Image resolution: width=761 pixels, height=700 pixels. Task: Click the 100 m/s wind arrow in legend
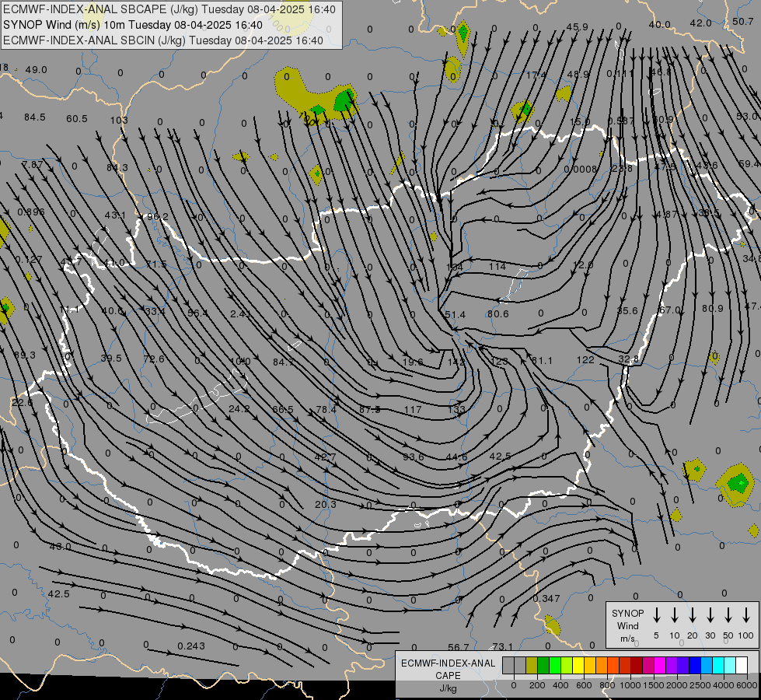[746, 614]
